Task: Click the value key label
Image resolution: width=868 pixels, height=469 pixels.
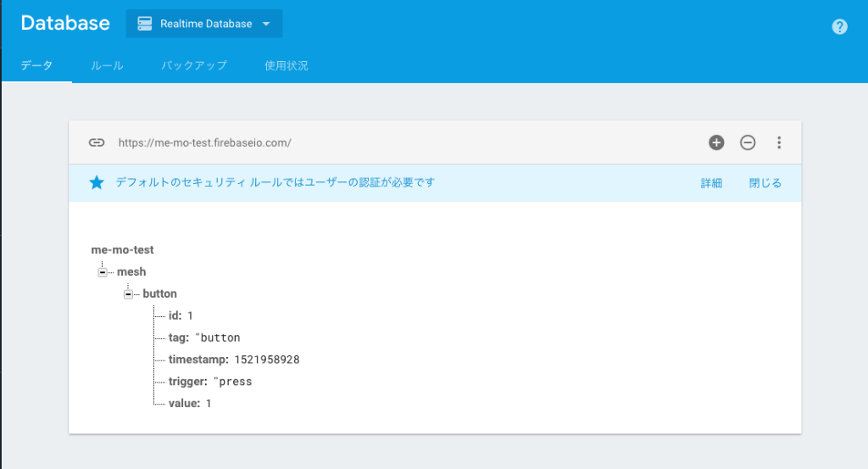Action: click(184, 403)
